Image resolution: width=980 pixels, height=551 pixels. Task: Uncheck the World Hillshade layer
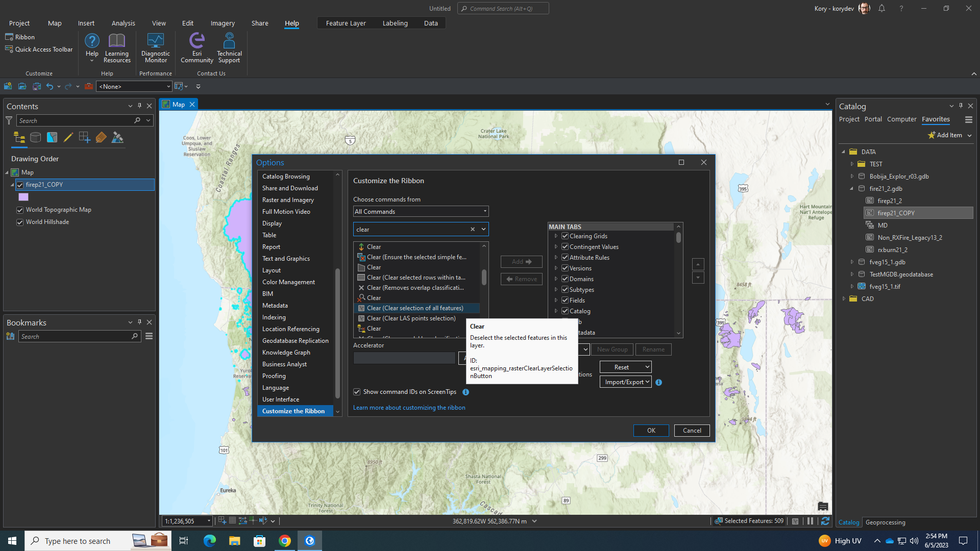coord(19,222)
